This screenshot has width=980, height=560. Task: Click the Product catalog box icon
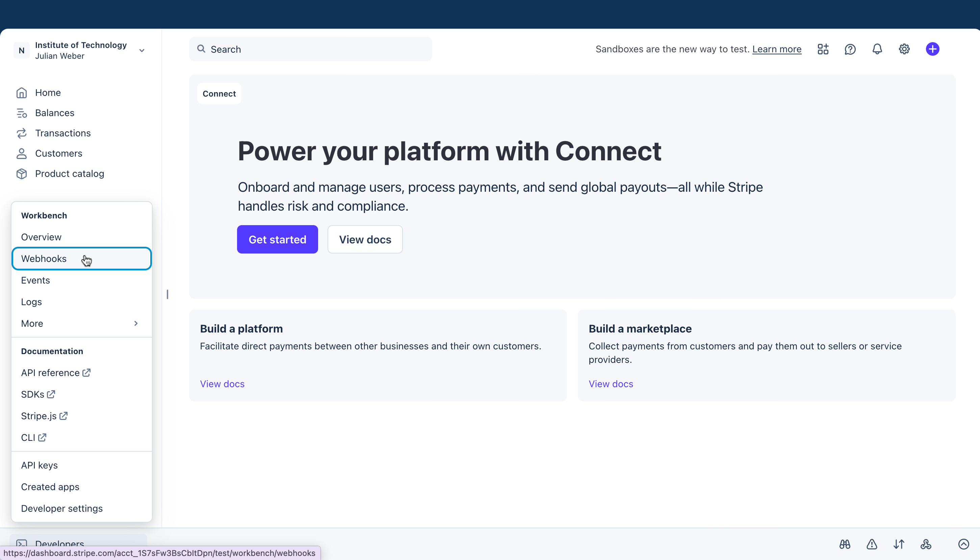[22, 174]
